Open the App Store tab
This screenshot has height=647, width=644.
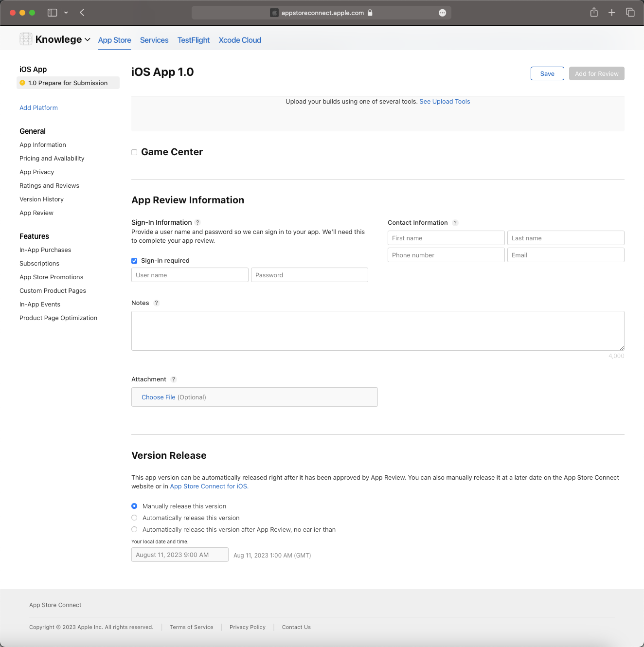114,40
